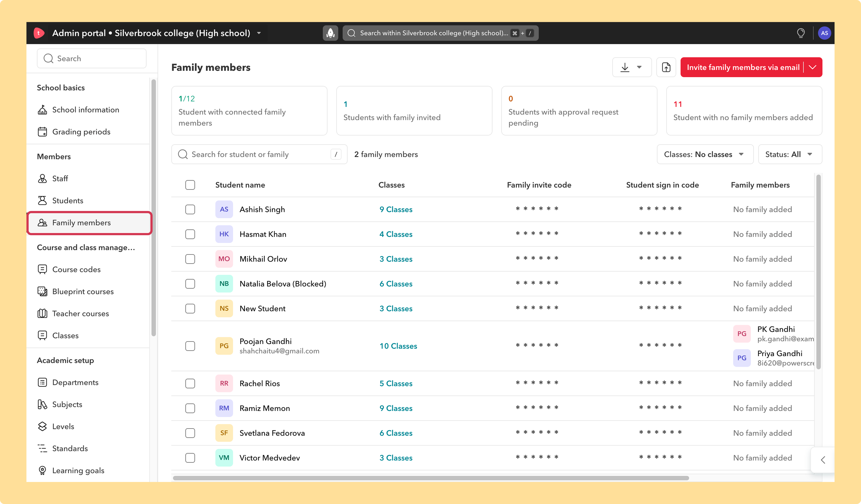Screen dimensions: 861x504
Task: Click the Students with family invited card
Action: point(414,111)
